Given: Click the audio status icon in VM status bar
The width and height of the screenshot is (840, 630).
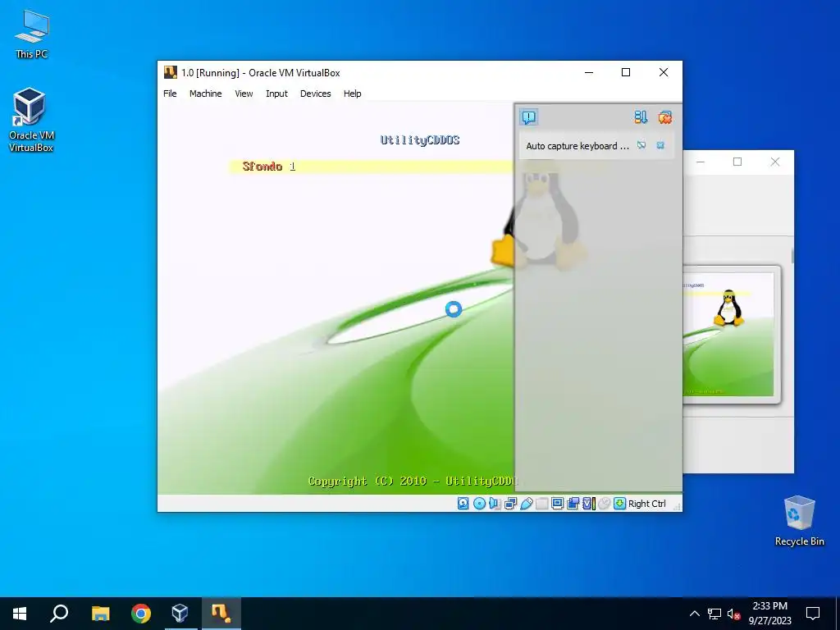Looking at the screenshot, I should tap(495, 504).
